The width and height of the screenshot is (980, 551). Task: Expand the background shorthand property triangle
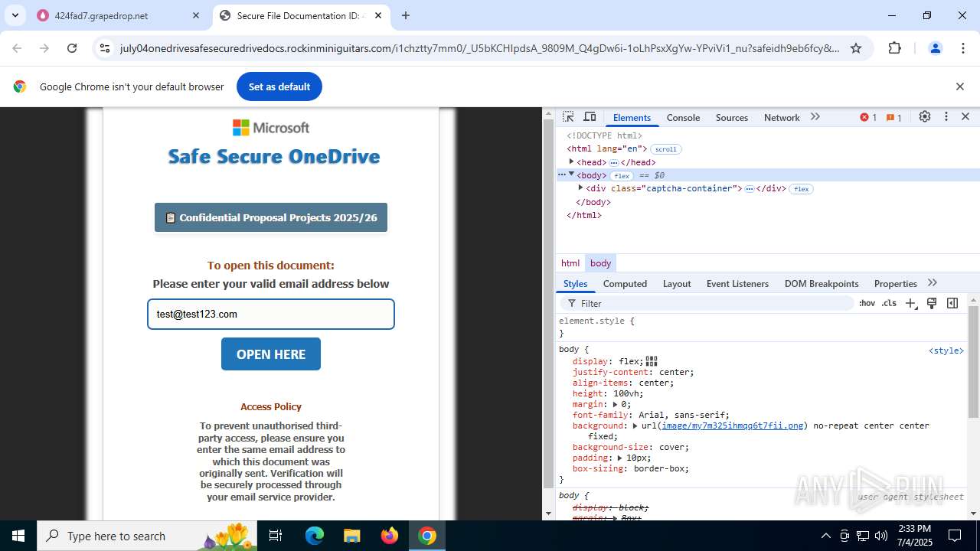pyautogui.click(x=635, y=425)
